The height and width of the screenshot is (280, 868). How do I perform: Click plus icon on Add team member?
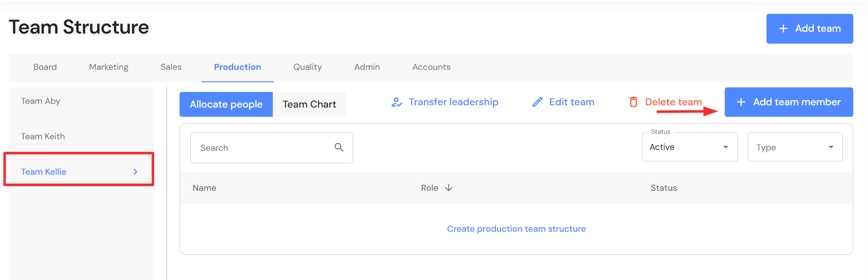[741, 102]
